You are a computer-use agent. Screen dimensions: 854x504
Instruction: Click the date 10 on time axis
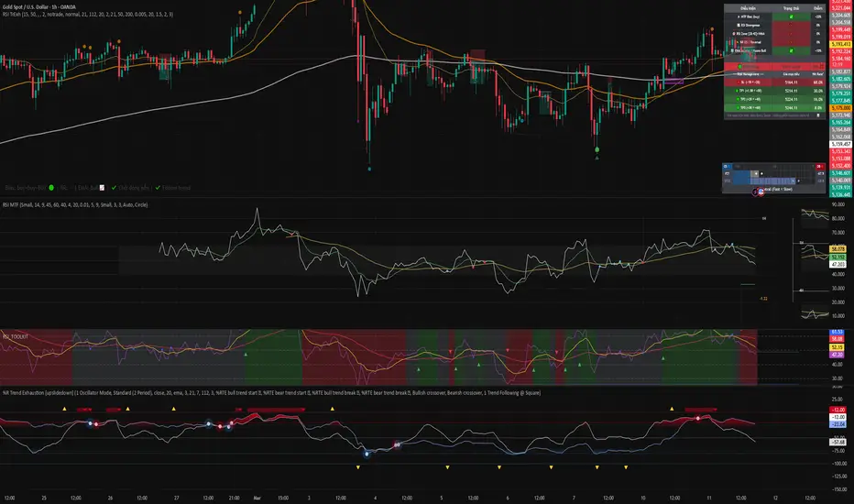(643, 498)
